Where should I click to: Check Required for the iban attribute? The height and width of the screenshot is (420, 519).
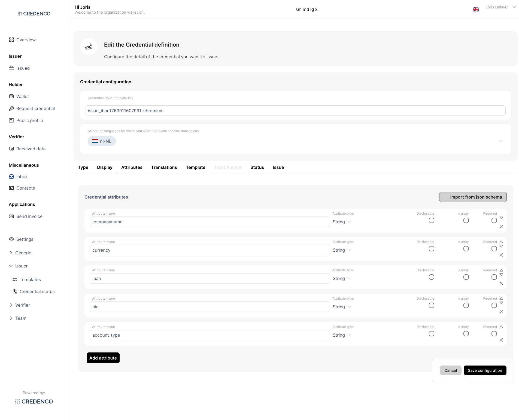(x=494, y=277)
